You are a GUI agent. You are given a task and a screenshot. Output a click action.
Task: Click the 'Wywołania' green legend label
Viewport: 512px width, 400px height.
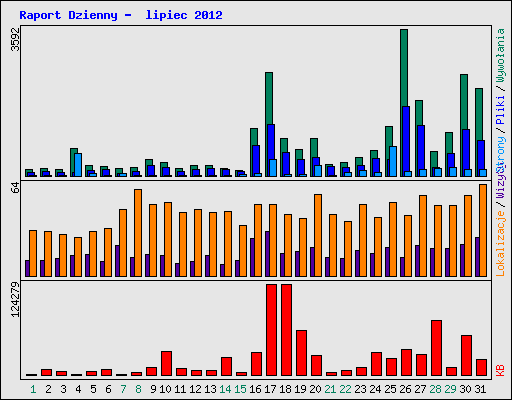click(x=501, y=55)
